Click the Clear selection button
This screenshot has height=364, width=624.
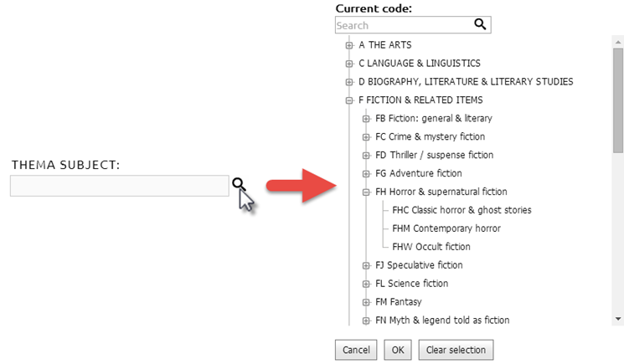click(456, 350)
